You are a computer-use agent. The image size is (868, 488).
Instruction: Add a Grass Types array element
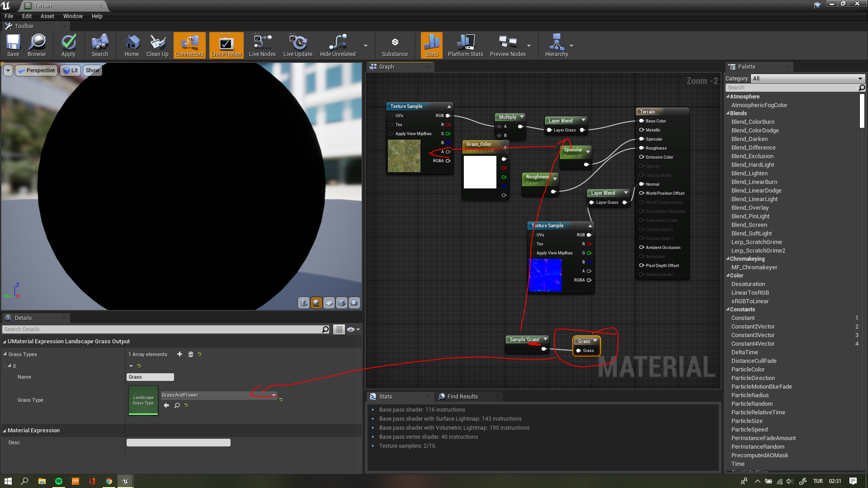pos(179,354)
